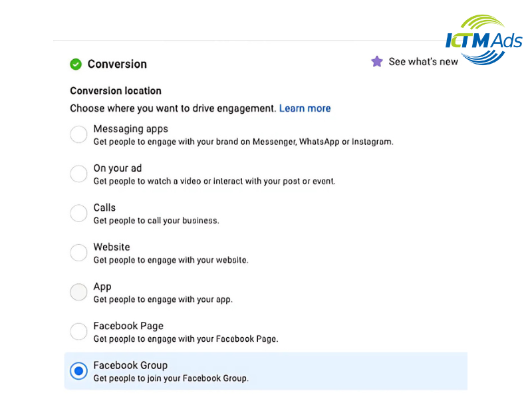Click 'Get people to call your business.' text
This screenshot has height=399, width=532.
(156, 221)
